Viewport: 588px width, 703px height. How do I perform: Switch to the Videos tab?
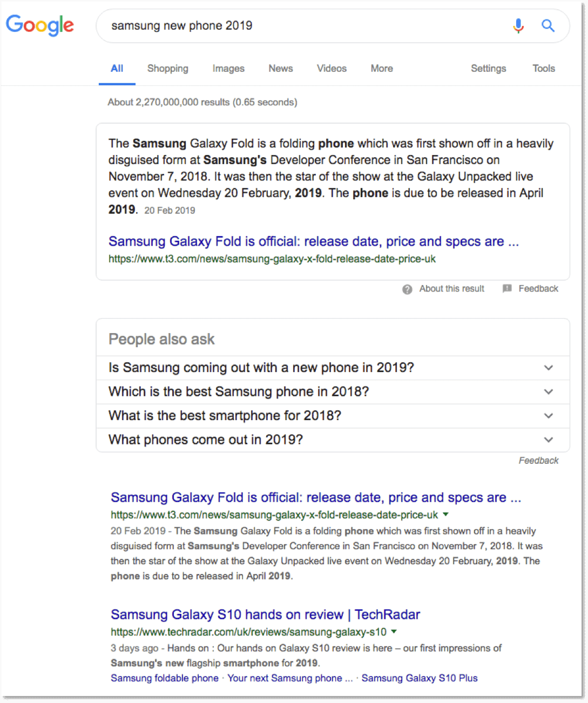click(331, 68)
